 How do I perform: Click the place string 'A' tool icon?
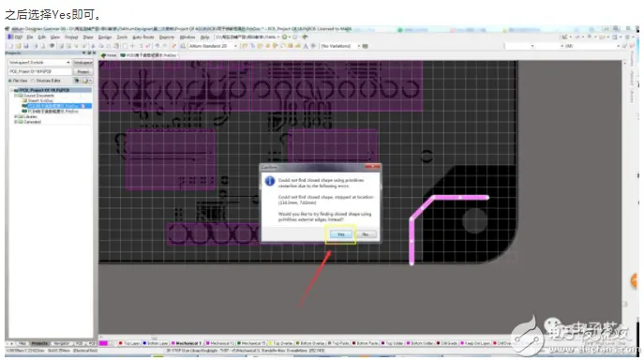point(306,46)
